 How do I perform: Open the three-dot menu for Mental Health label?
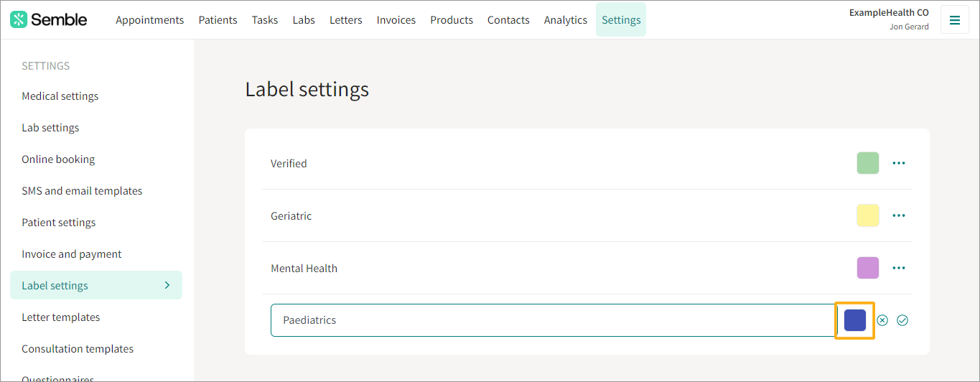(x=898, y=268)
